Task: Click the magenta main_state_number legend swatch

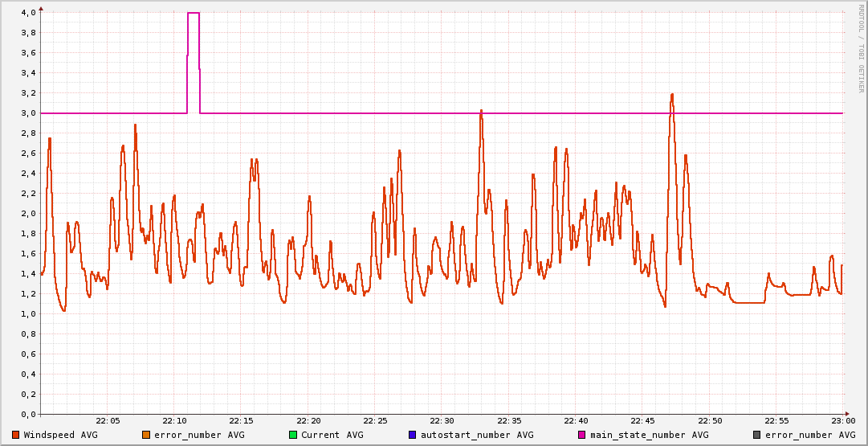Action: tap(582, 435)
